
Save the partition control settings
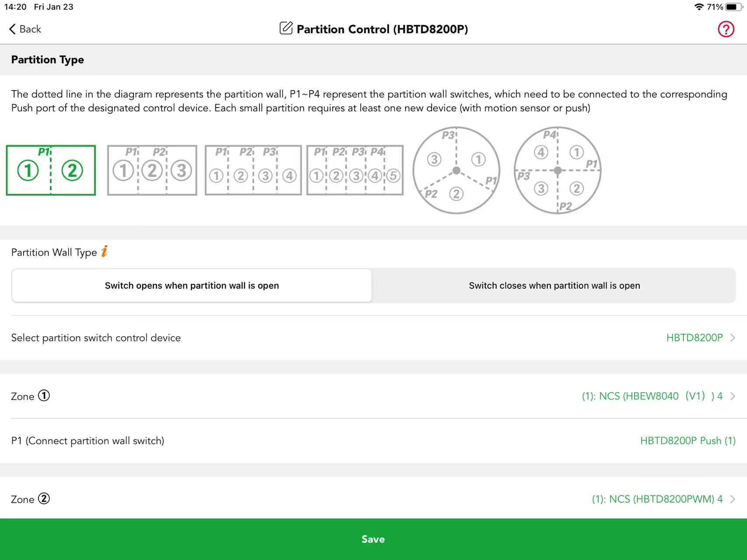point(373,539)
